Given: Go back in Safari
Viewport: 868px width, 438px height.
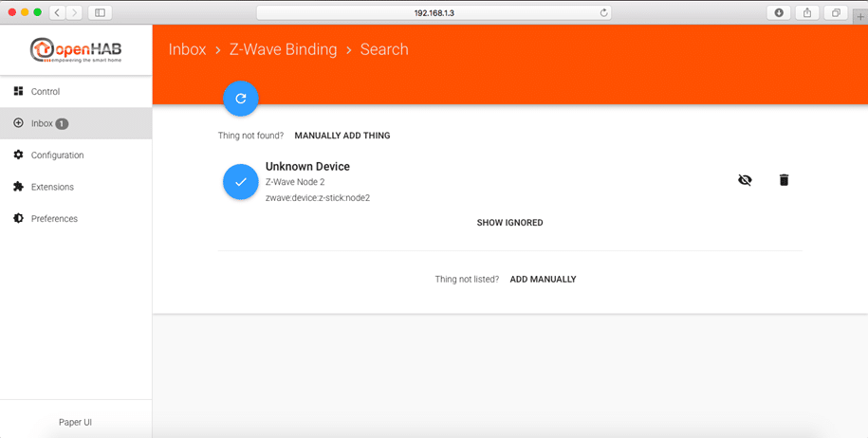Looking at the screenshot, I should (x=57, y=12).
